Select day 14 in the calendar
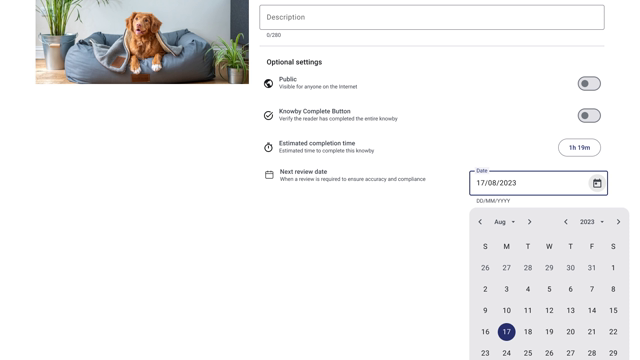 pos(592,311)
